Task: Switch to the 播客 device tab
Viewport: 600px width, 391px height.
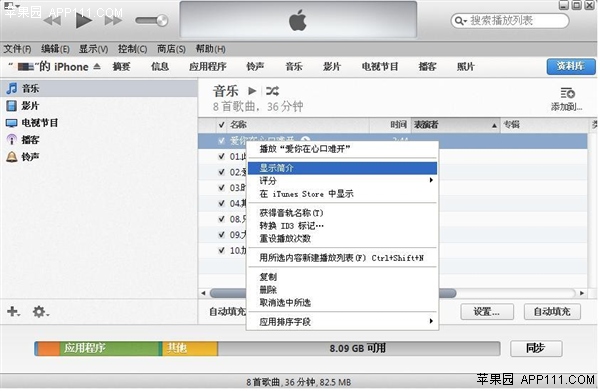Action: pos(427,67)
